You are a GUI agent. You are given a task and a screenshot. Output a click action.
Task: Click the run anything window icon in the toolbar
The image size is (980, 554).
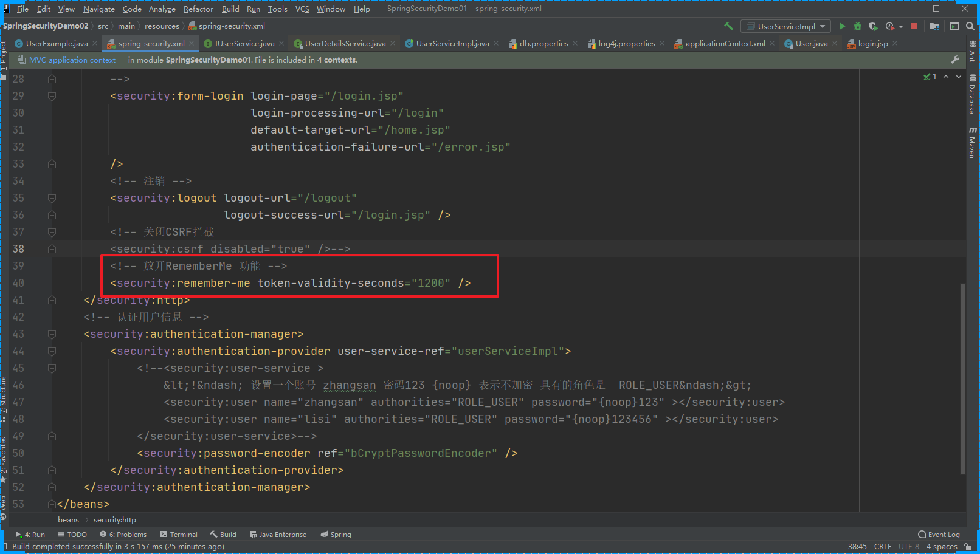point(954,26)
